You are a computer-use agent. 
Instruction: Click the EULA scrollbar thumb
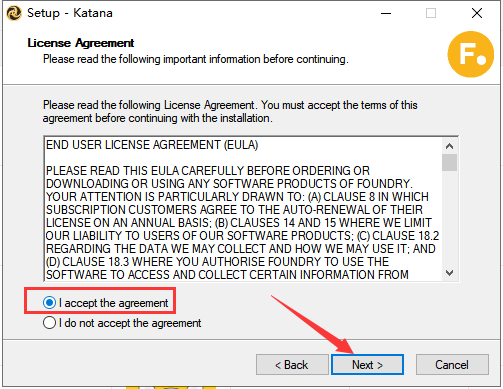(449, 162)
